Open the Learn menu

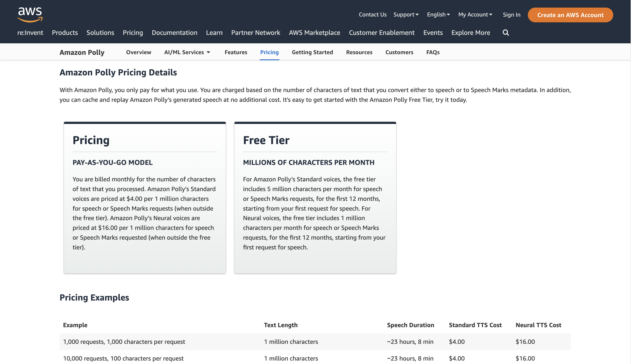214,32
